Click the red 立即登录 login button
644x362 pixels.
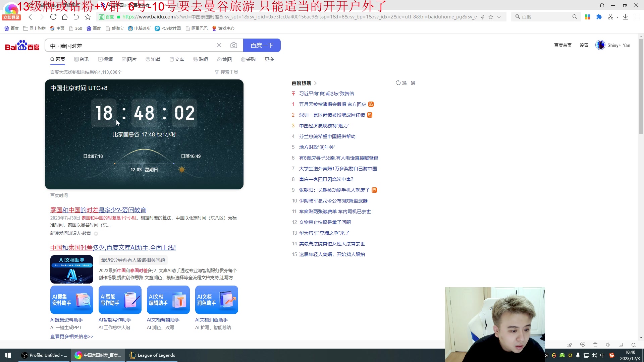pyautogui.click(x=11, y=17)
